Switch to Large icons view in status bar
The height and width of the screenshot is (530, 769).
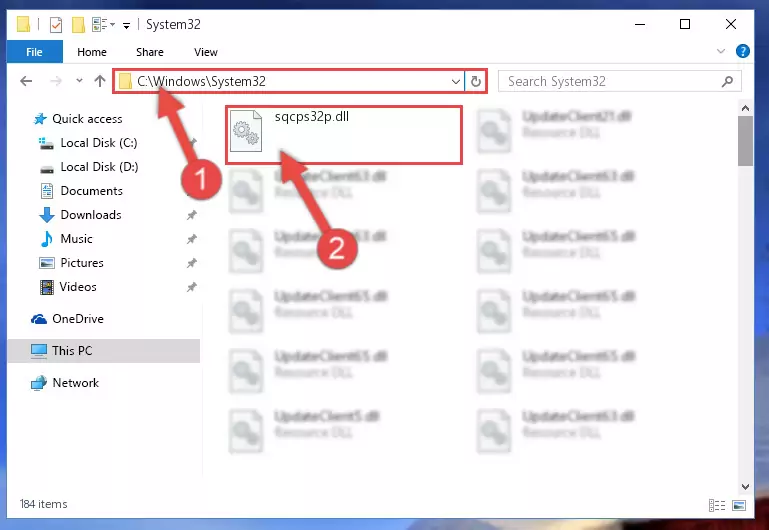click(x=739, y=505)
